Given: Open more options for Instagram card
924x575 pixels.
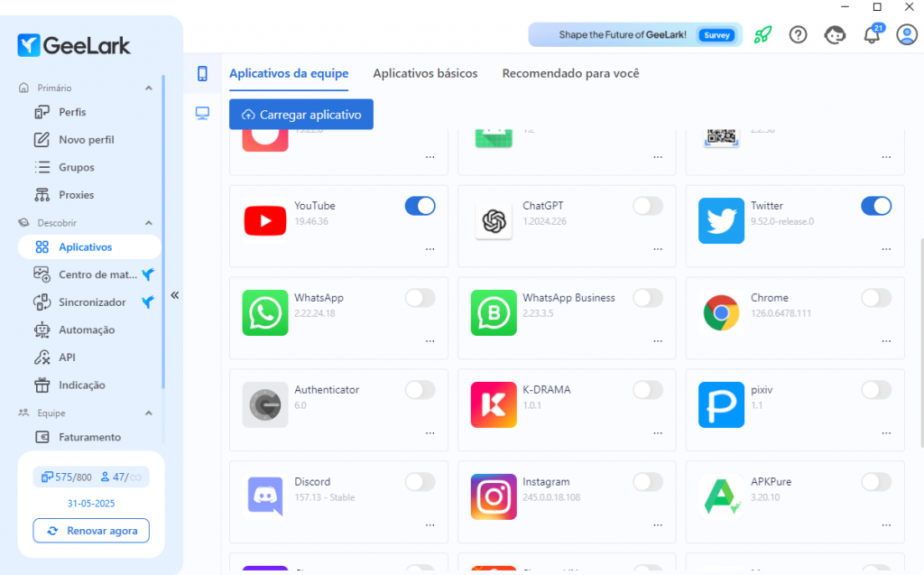Looking at the screenshot, I should pos(658,525).
